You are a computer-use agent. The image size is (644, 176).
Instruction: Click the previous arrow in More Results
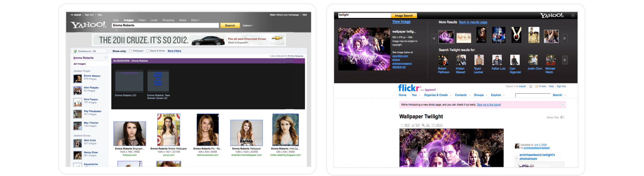(x=434, y=38)
